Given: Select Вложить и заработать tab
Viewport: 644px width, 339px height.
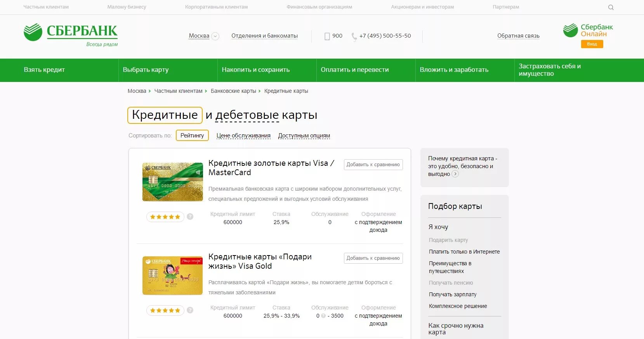Looking at the screenshot, I should pyautogui.click(x=454, y=70).
